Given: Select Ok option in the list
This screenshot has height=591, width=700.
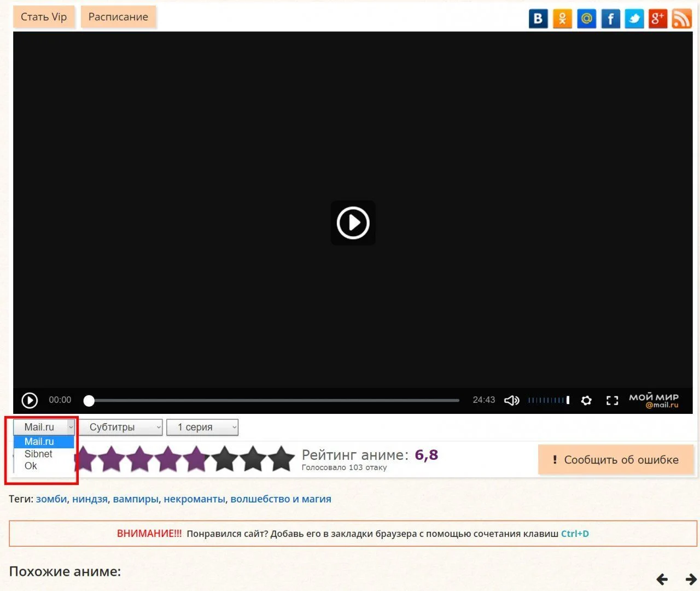Looking at the screenshot, I should [44, 466].
